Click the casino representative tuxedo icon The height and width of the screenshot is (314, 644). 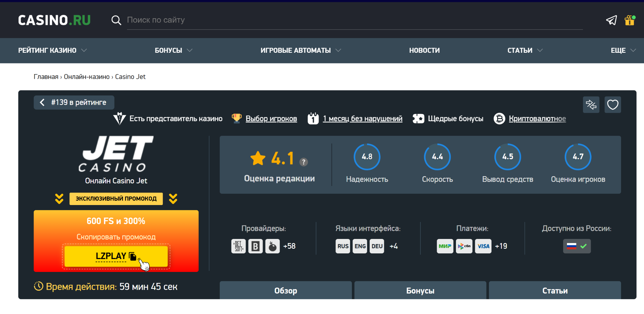point(119,118)
